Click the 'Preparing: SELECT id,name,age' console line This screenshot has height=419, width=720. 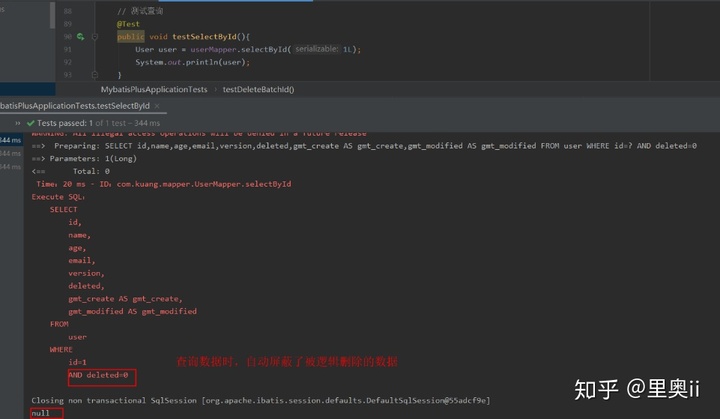tap(364, 146)
